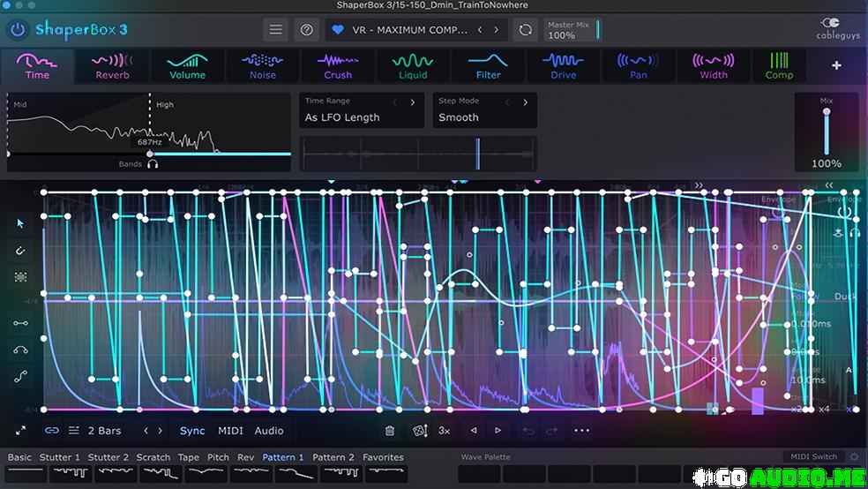Select the Width shaper tab
The width and height of the screenshot is (868, 489).
[x=714, y=66]
